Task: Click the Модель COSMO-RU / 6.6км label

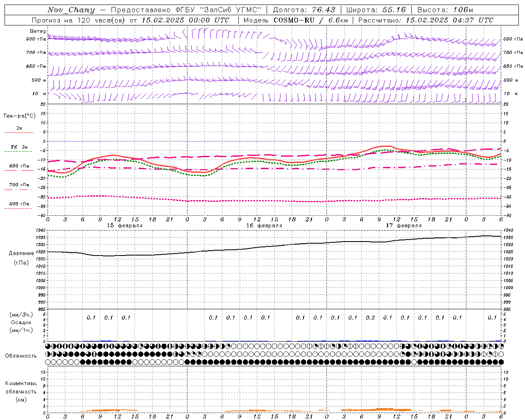Action: [296, 20]
